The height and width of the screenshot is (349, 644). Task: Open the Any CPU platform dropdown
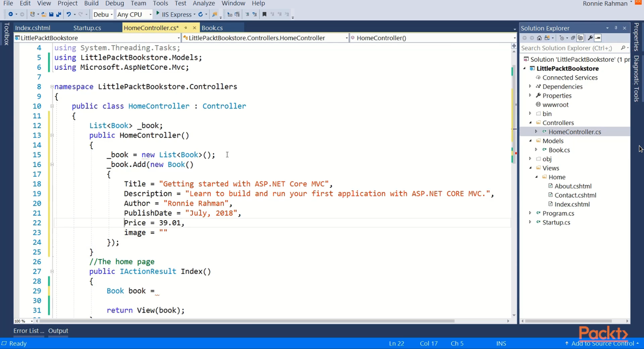[150, 14]
